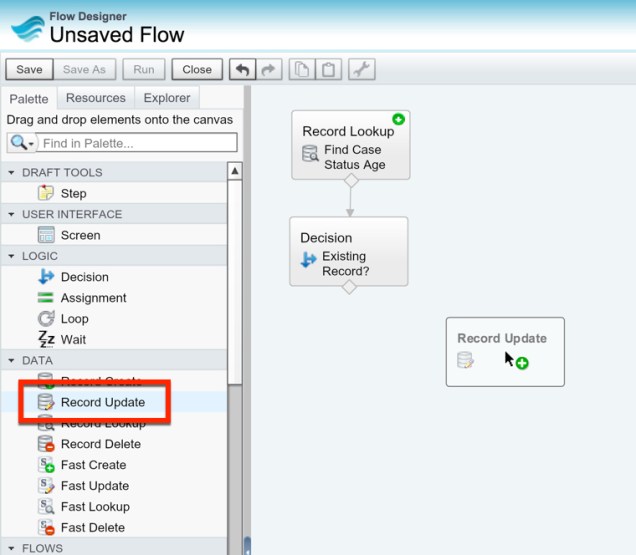Select the Record Delete element in palette
Screen dimensions: 636x555
[x=100, y=444]
